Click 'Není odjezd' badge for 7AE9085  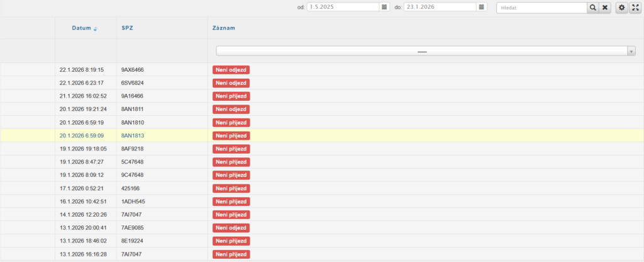coord(231,227)
